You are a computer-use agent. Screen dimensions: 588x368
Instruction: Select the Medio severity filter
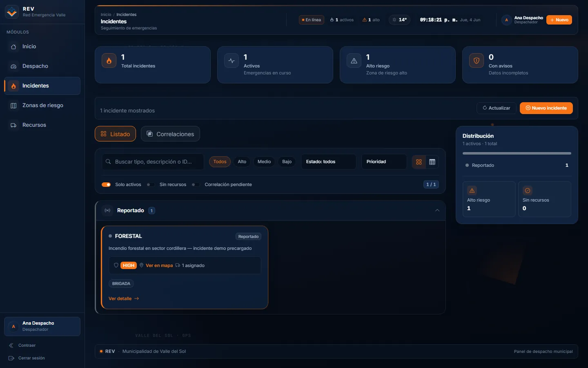click(x=264, y=162)
